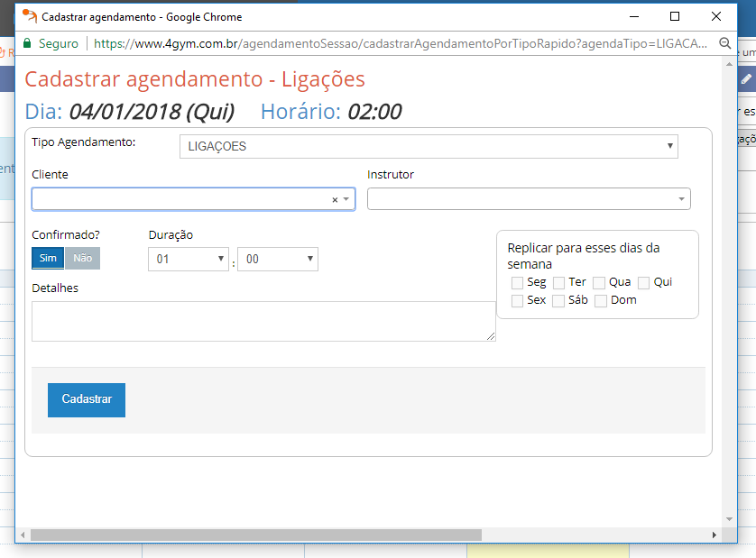Click the secure padlock icon
This screenshot has height=558, width=756.
click(x=27, y=43)
